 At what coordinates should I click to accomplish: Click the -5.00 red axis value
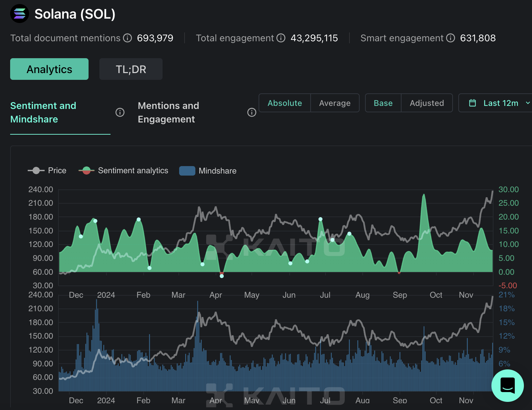pyautogui.click(x=508, y=286)
